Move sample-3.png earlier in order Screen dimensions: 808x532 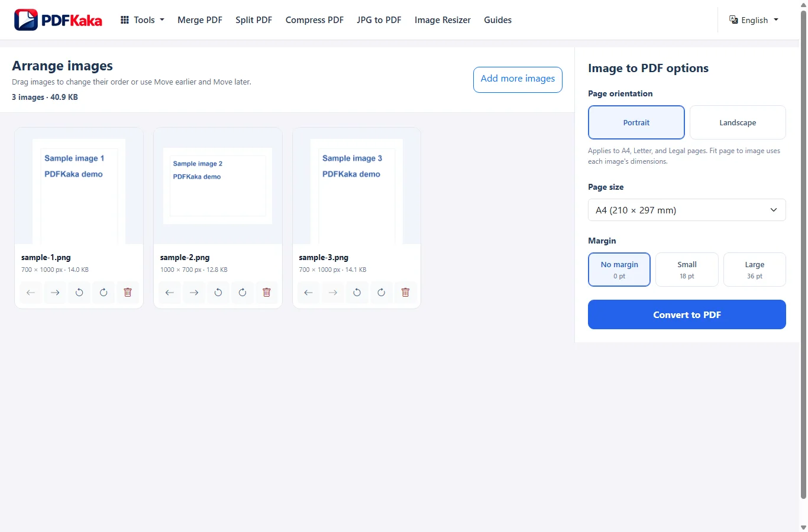coord(309,293)
